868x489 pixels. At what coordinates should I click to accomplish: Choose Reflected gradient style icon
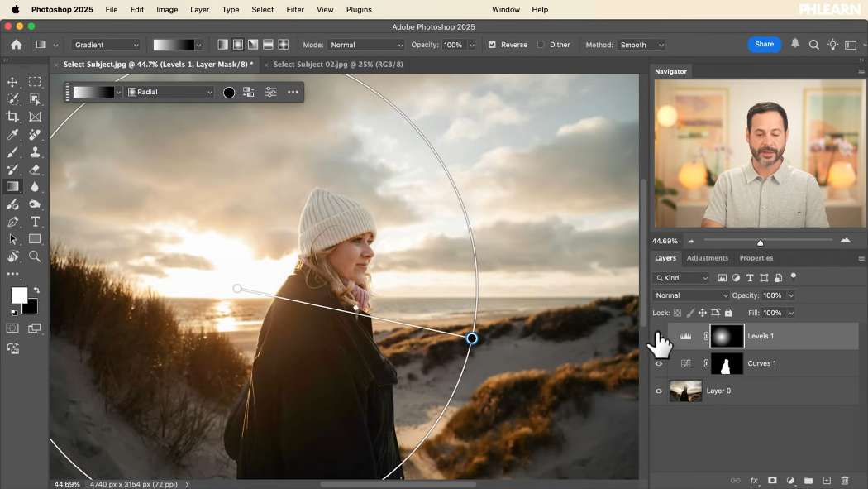pyautogui.click(x=268, y=45)
